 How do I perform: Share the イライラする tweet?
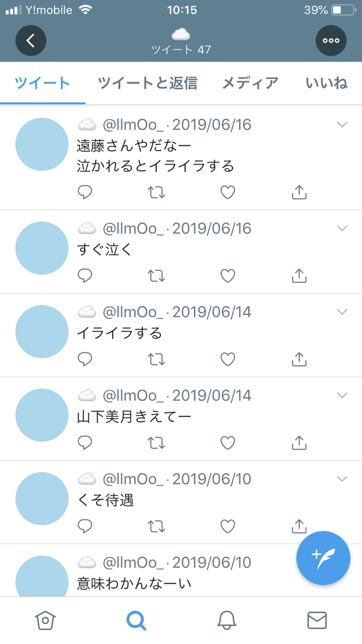click(x=299, y=360)
